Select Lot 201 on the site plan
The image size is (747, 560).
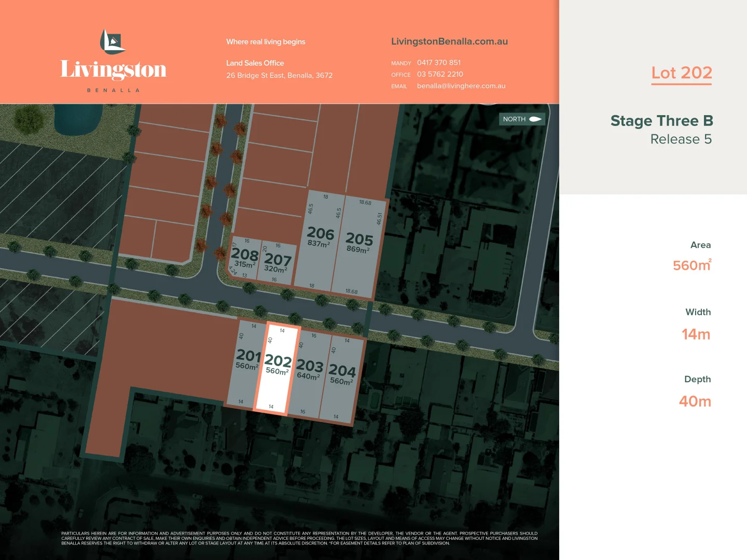[x=246, y=360]
